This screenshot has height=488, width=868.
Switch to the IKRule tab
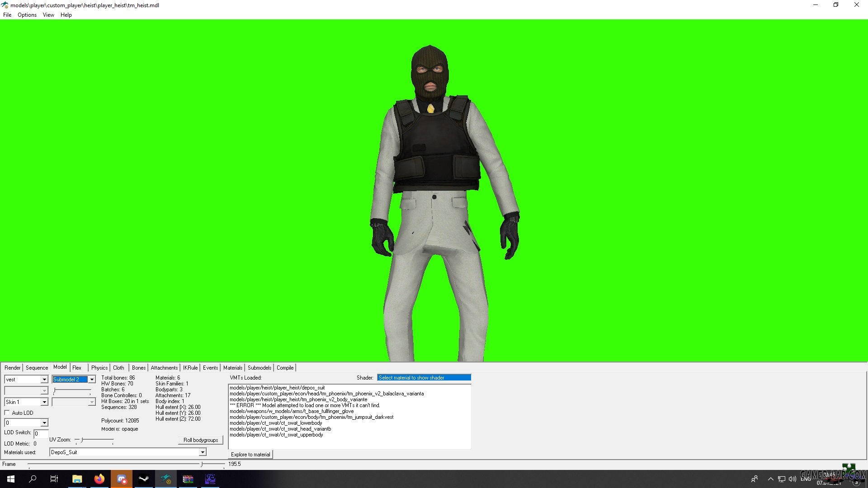(190, 368)
